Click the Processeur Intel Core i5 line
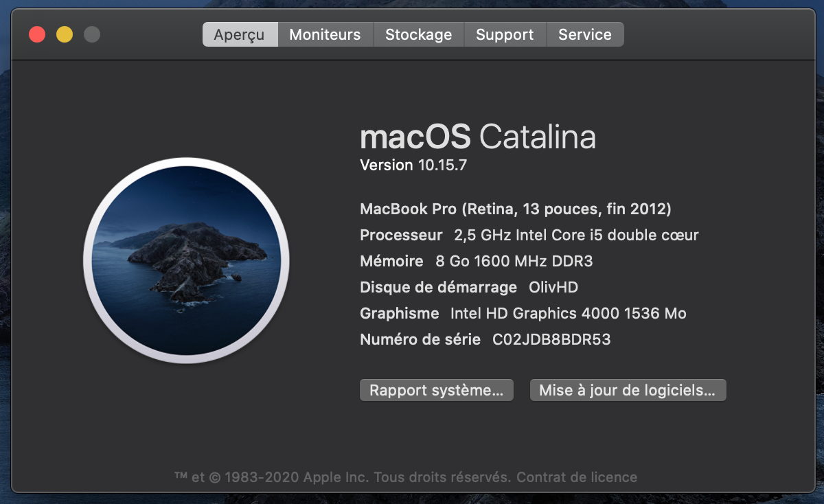This screenshot has width=824, height=504. [x=529, y=235]
